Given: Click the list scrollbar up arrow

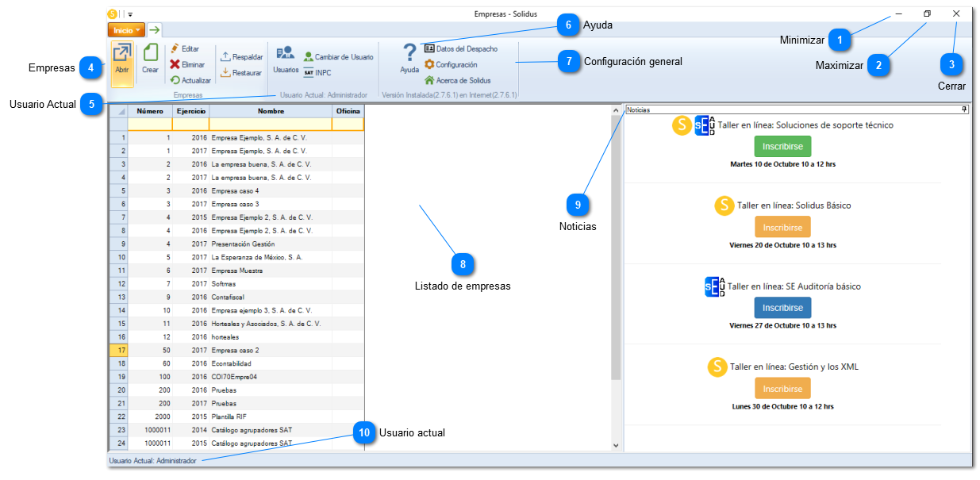Looking at the screenshot, I should 616,109.
